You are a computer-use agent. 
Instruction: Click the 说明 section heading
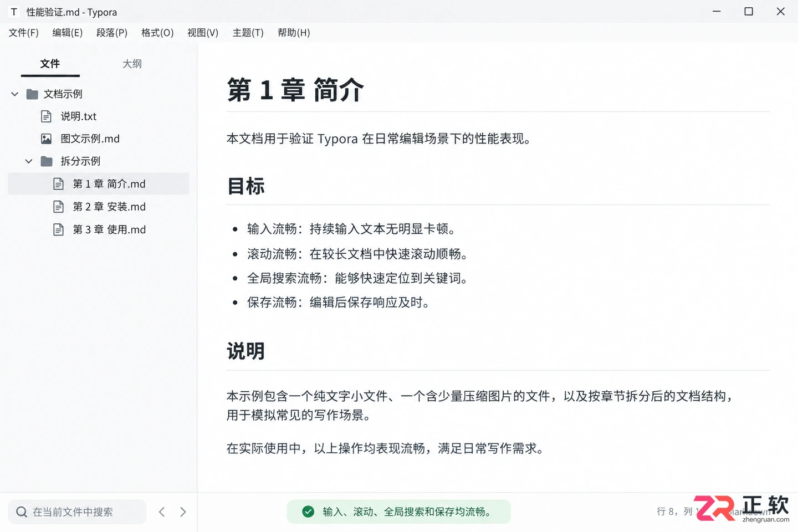pyautogui.click(x=246, y=351)
